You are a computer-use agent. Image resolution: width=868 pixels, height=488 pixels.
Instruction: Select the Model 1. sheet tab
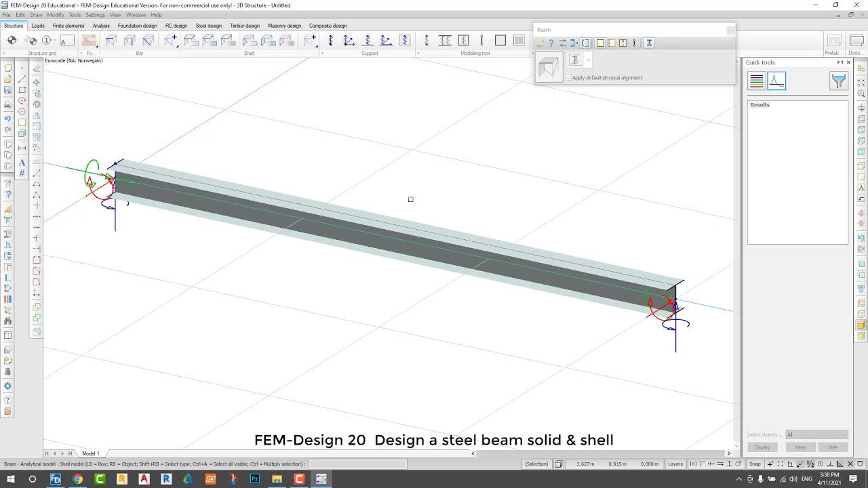(x=91, y=453)
